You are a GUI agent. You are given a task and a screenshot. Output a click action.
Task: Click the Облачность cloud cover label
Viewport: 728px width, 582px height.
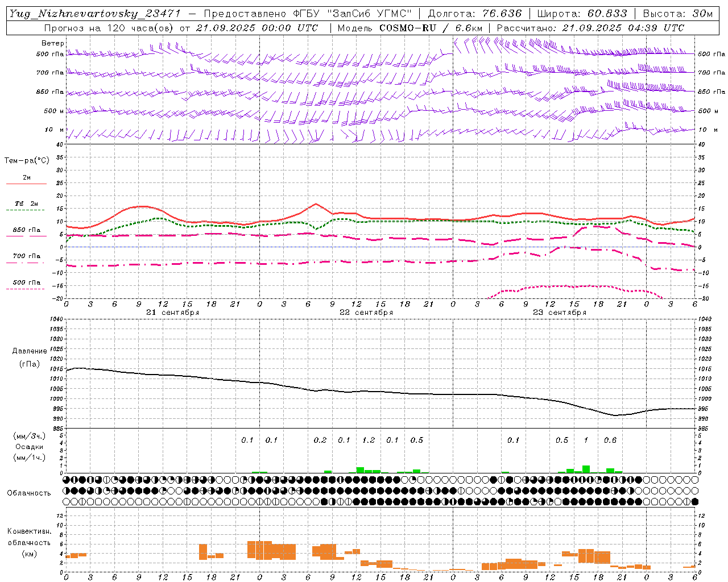28,493
